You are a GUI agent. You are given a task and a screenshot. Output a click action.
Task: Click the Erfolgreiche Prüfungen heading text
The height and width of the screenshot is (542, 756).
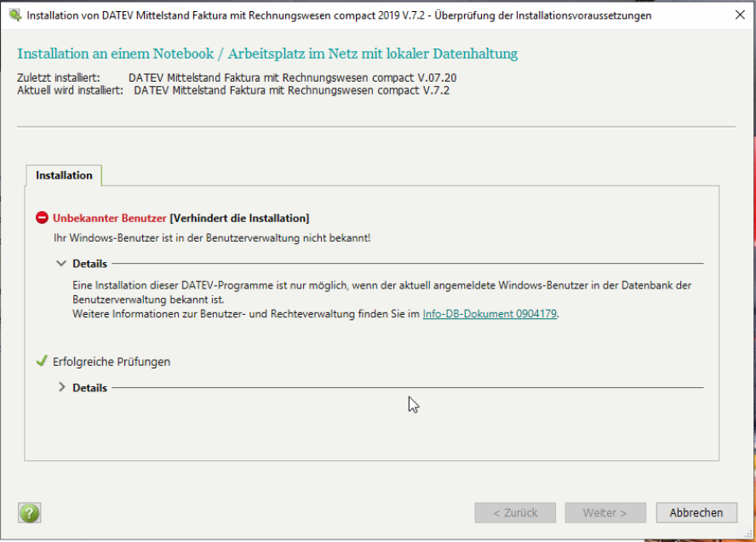click(x=112, y=362)
